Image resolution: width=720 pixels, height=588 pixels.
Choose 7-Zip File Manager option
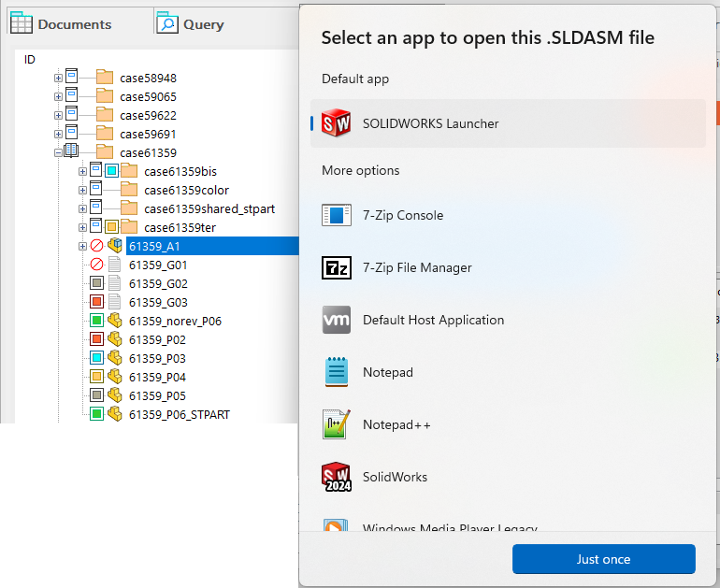(508, 267)
